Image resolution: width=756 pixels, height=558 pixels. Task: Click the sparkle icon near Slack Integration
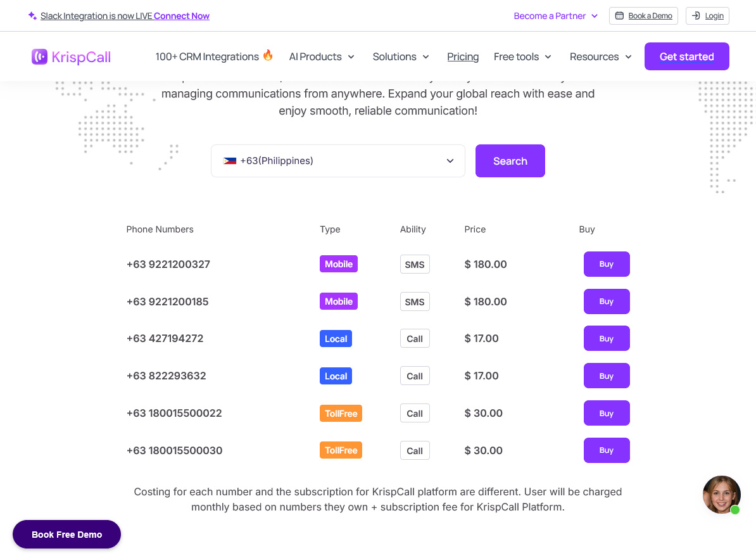click(x=32, y=16)
